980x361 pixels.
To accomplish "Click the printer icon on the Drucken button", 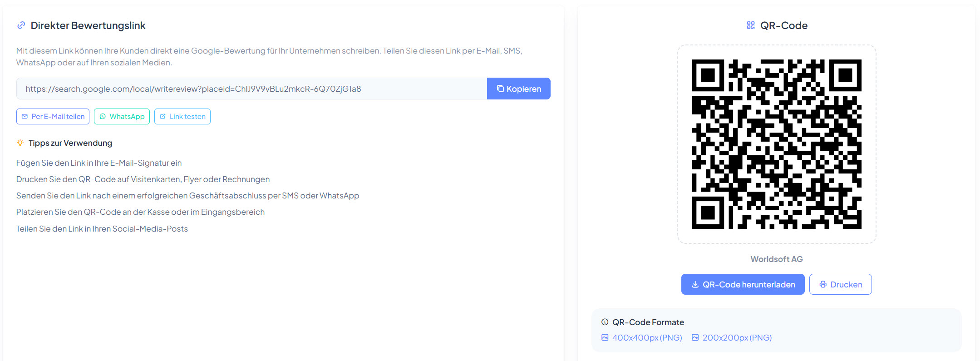I will pos(823,285).
